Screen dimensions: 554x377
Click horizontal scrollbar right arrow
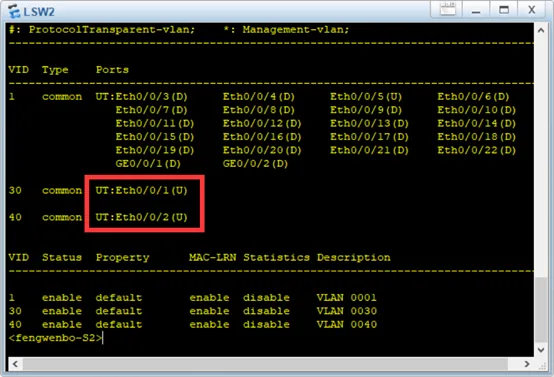[x=527, y=364]
